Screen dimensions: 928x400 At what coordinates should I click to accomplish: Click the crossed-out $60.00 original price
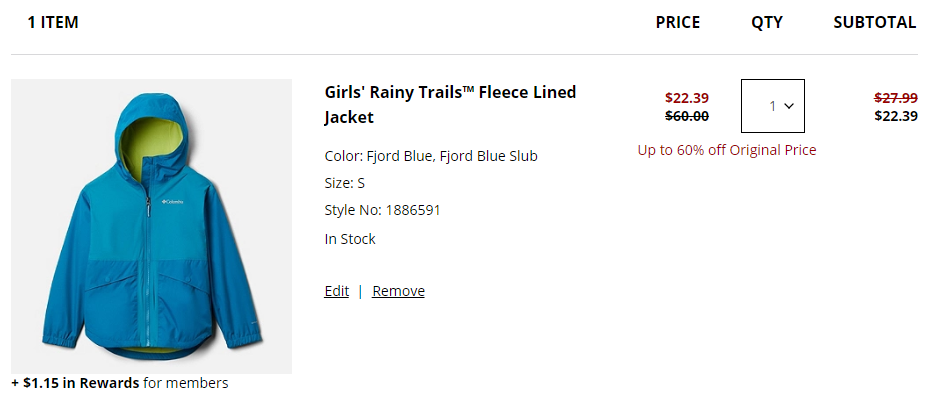pos(687,116)
